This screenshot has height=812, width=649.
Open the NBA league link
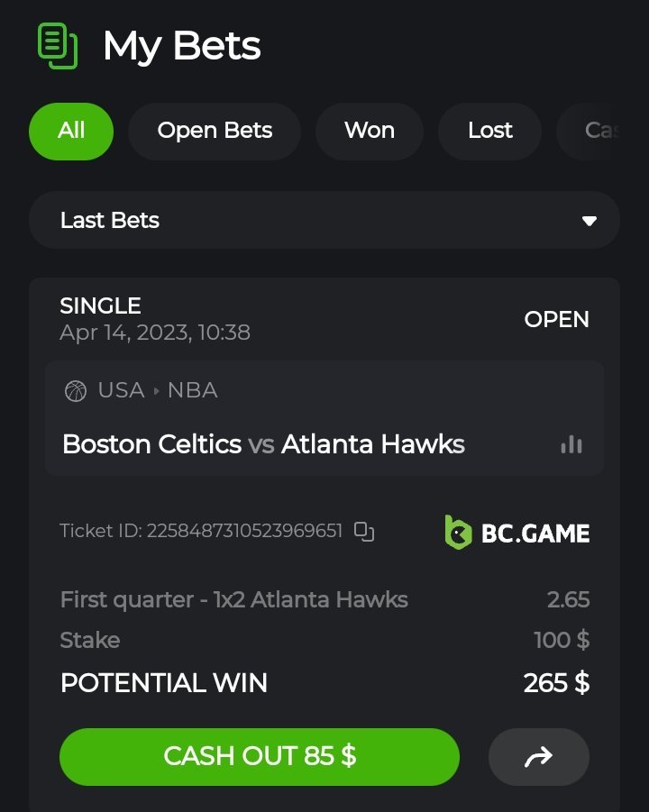[x=192, y=391]
